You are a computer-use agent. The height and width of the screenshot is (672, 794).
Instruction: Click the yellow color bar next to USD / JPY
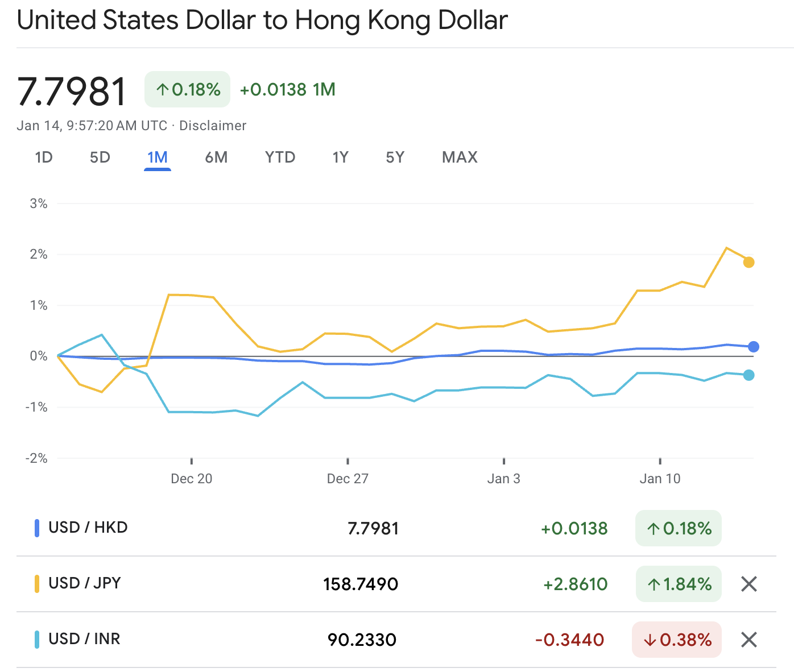(x=38, y=583)
